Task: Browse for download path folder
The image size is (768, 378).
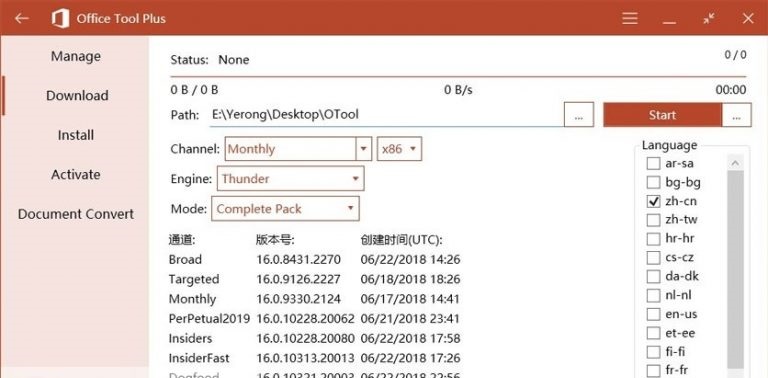Action: 579,115
